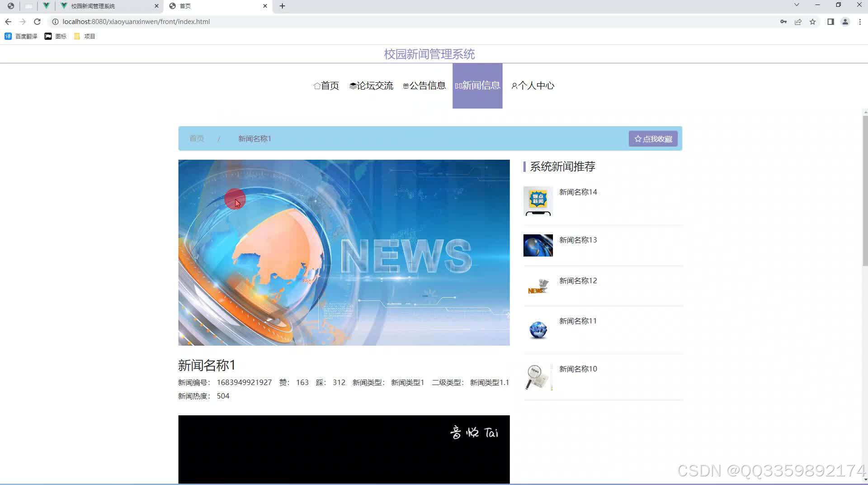Viewport: 868px width, 485px height.
Task: Open the password key icon in address bar
Action: (783, 22)
